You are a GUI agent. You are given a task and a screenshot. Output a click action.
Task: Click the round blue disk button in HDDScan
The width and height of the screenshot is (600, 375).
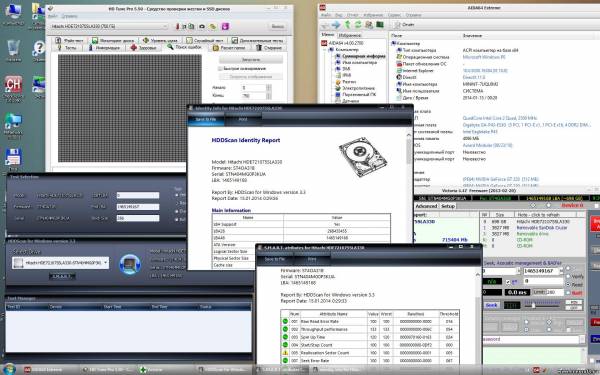[x=130, y=264]
